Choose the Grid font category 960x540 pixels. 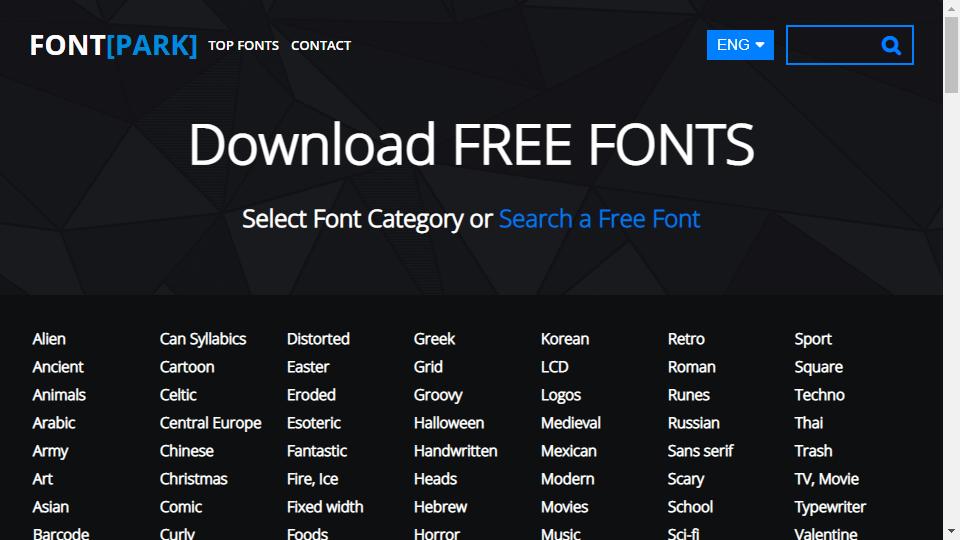pos(428,367)
